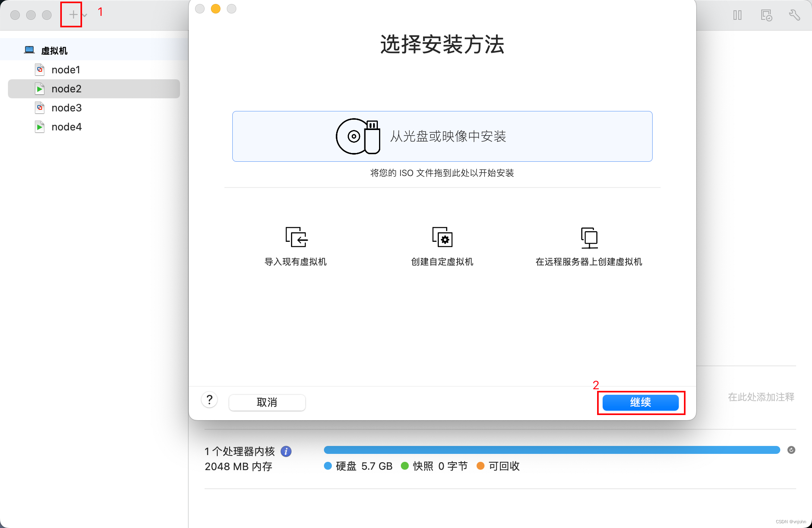Click the 创建自定虚拟机 label

coord(442,262)
